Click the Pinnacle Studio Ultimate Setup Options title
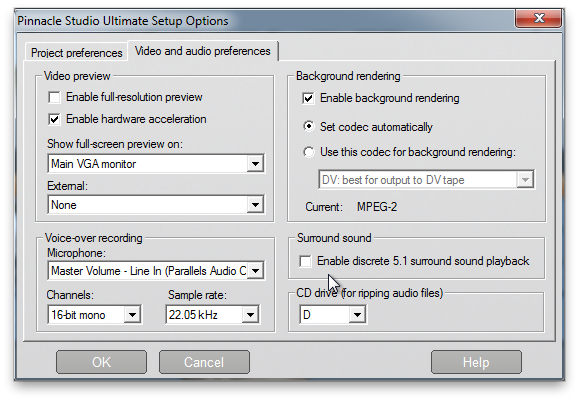This screenshot has height=401, width=579. click(x=123, y=21)
